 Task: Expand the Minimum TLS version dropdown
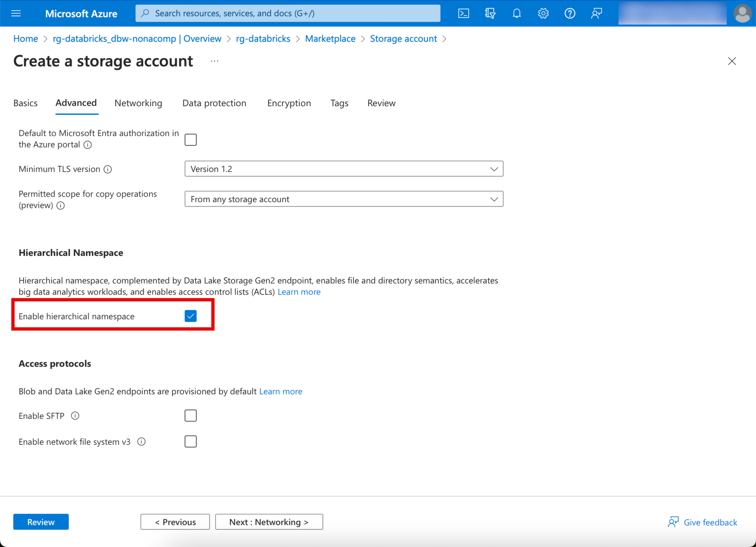[344, 169]
